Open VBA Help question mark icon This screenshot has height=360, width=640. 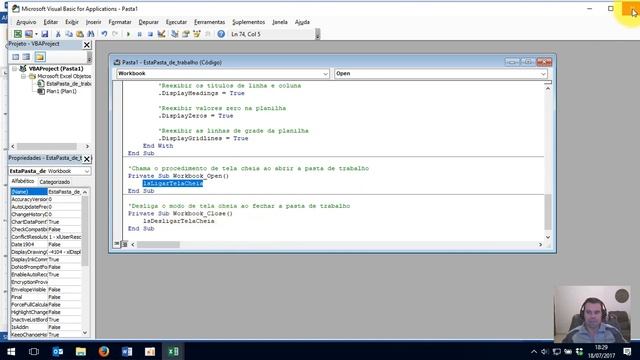pos(221,34)
